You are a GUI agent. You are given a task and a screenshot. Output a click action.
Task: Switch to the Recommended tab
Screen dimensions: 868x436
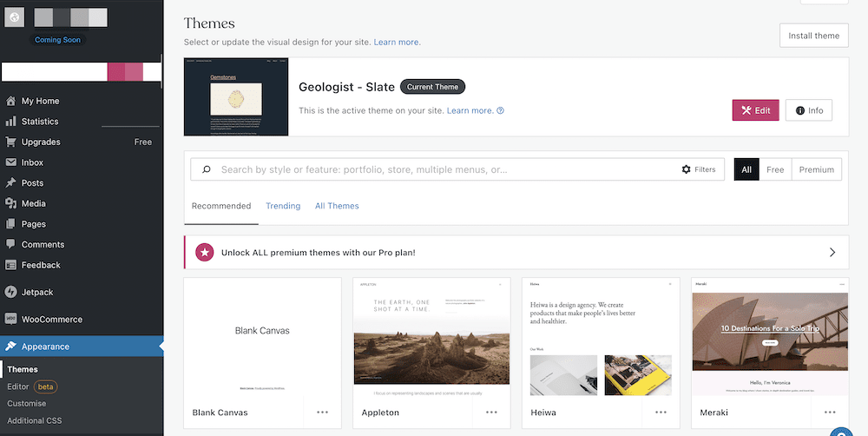click(x=221, y=206)
